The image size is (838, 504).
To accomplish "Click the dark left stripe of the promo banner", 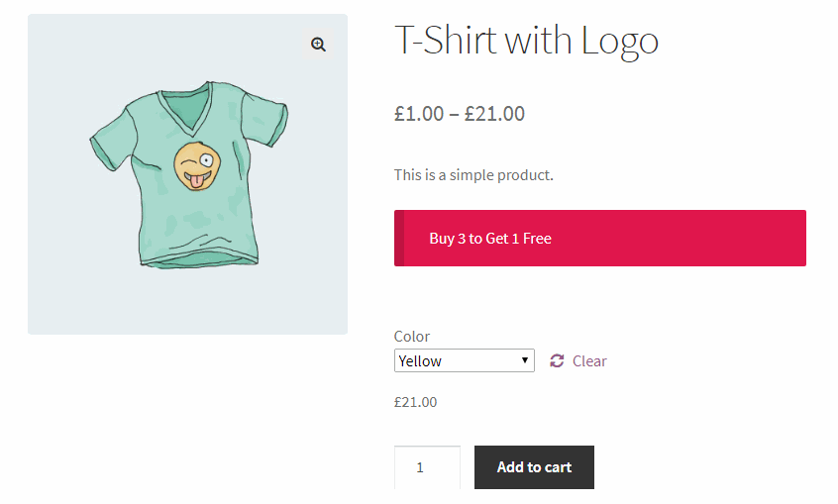I will point(399,239).
